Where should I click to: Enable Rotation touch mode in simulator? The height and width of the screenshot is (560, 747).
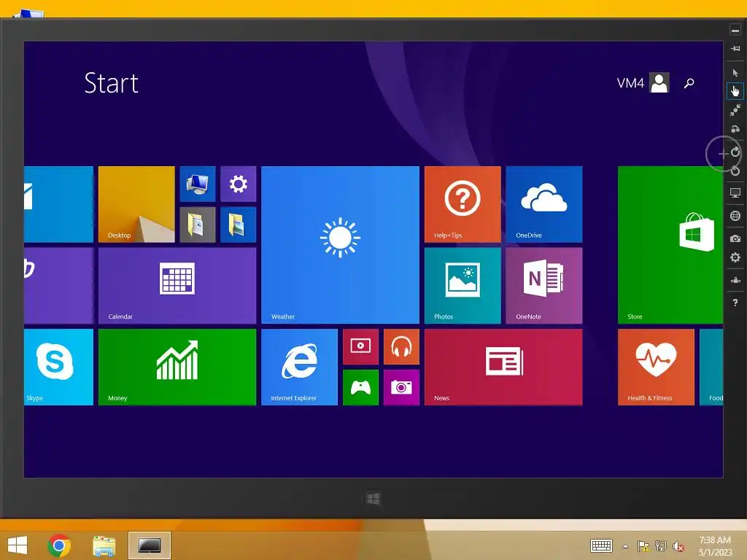735,129
